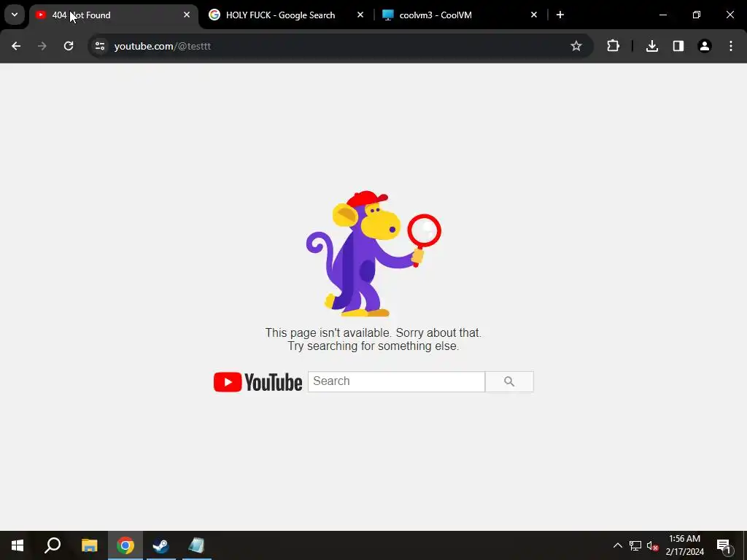Viewport: 747px width, 560px height.
Task: Open Chrome three-dot menu
Action: tap(731, 46)
